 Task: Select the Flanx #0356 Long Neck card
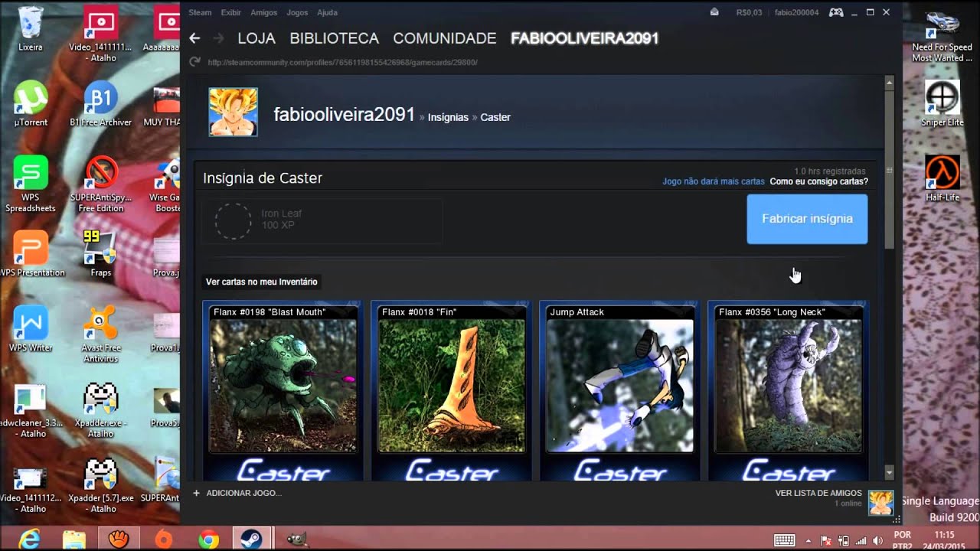(789, 391)
